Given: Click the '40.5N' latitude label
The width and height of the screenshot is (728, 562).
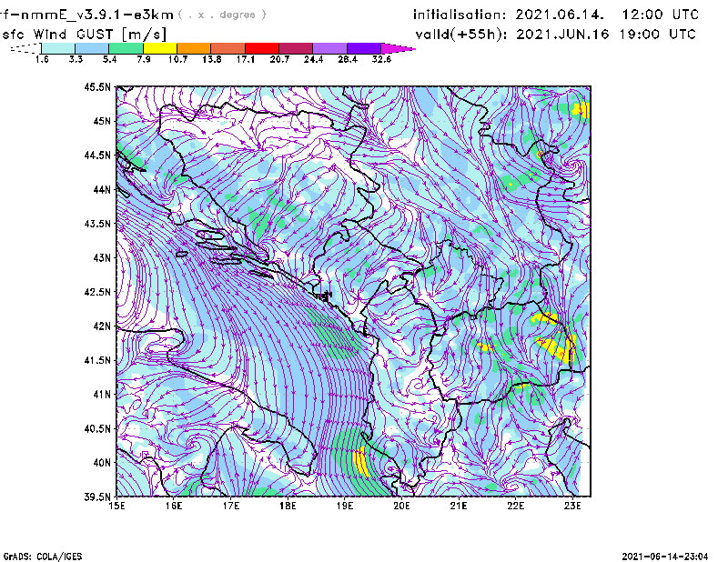Looking at the screenshot, I should click(97, 428).
